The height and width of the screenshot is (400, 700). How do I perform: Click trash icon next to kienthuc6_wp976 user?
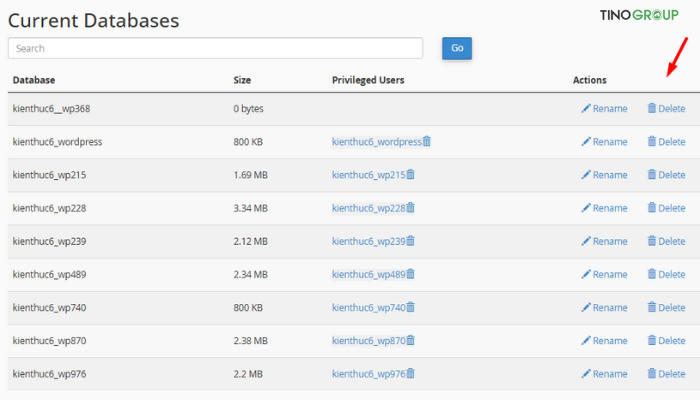click(410, 374)
